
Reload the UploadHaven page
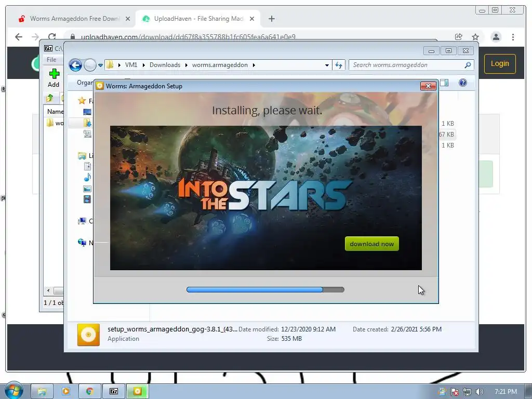point(52,37)
